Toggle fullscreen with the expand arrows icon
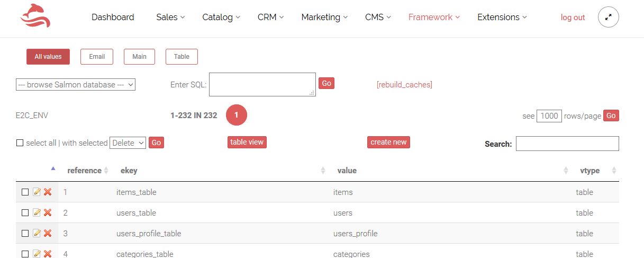Screen dimensions: 644x258 (609, 17)
